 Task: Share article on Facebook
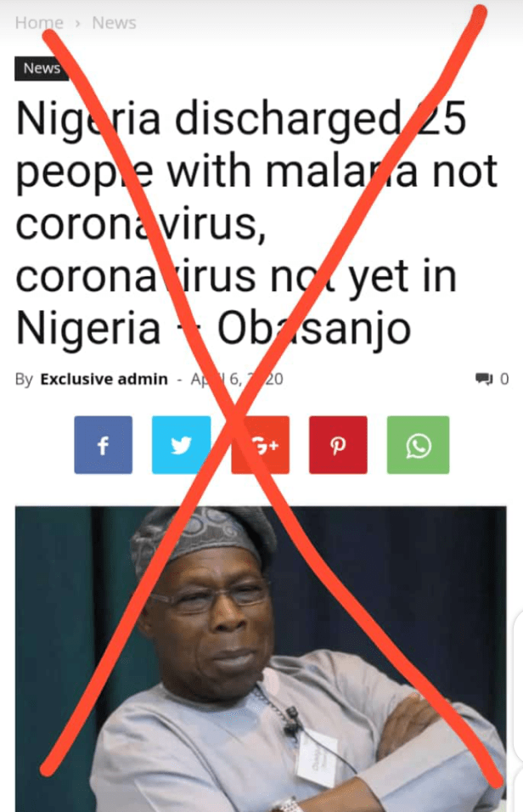tap(103, 445)
